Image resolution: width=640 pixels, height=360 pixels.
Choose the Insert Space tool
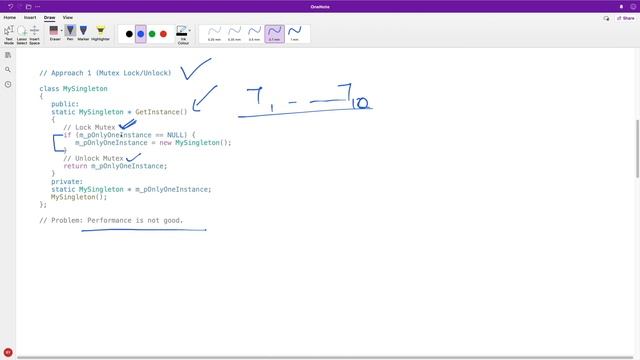pos(35,35)
